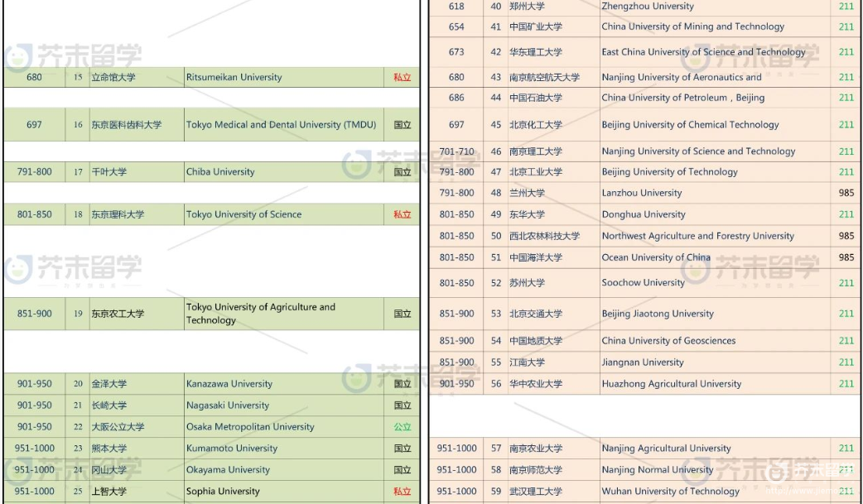Click Beijing University of Chemical Technology

tap(690, 124)
